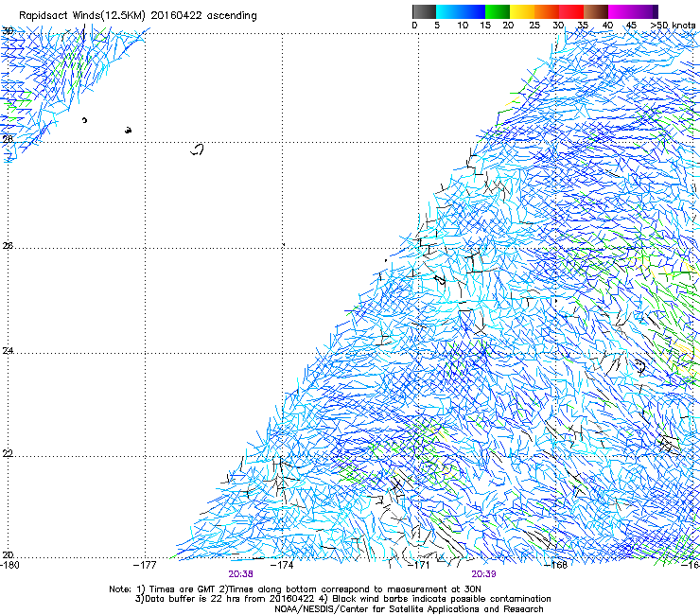
Task: Click the gray 0-5 knots color swatch
Action: [424, 11]
